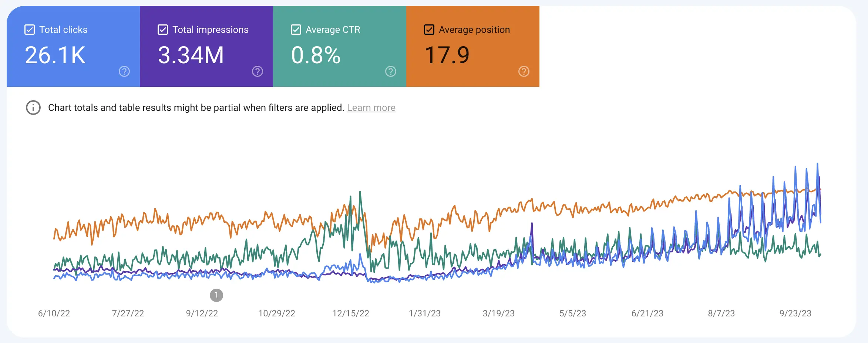Click the info icon beside the partial results notice
This screenshot has width=868, height=343.
pos(33,108)
